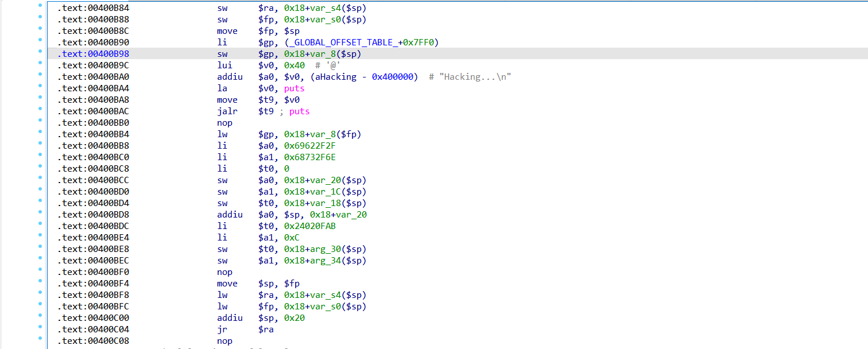Toggle breakpoint dot beside address 00400B84
The width and height of the screenshot is (868, 349).
point(40,6)
